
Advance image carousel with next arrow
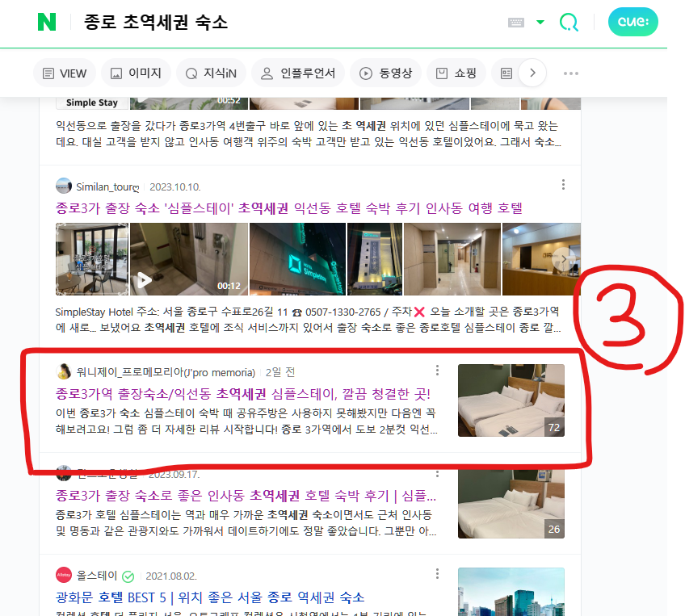[x=564, y=259]
